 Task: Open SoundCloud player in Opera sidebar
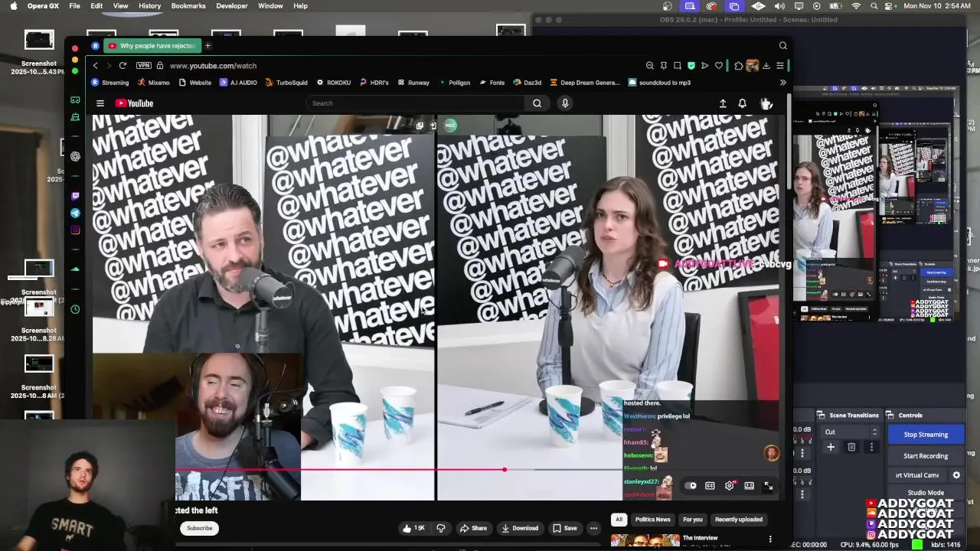point(75,269)
